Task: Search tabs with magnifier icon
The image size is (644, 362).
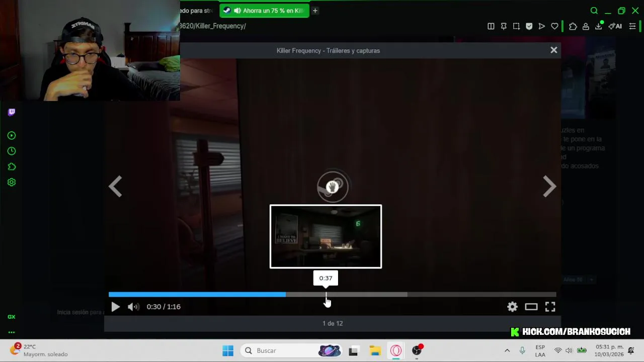Action: pyautogui.click(x=594, y=11)
